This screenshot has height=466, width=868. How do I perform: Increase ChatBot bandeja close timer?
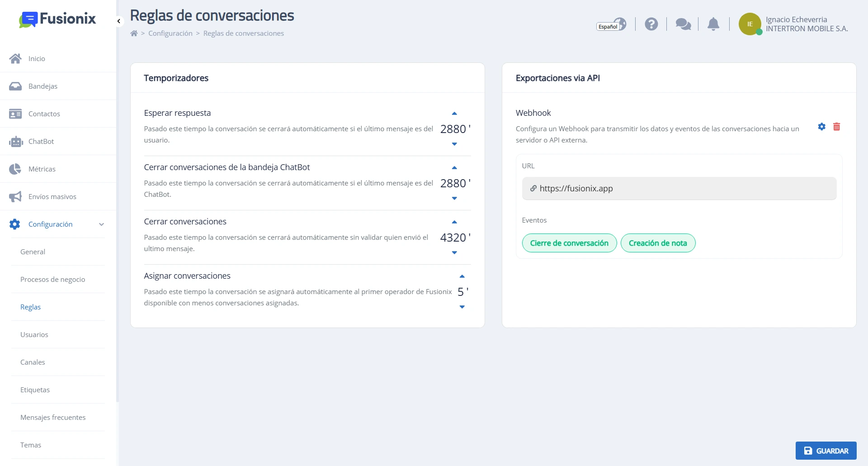coord(454,168)
